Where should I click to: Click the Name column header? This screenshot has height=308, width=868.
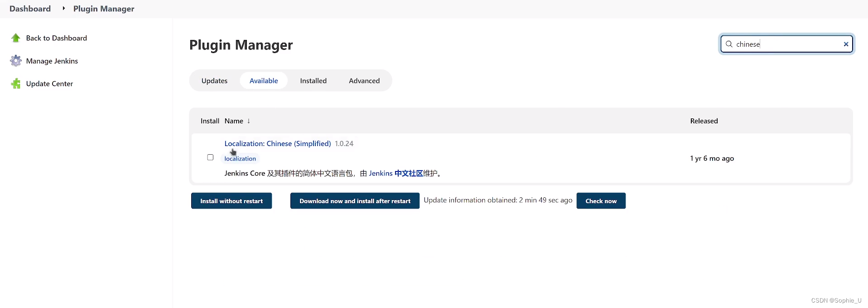234,121
